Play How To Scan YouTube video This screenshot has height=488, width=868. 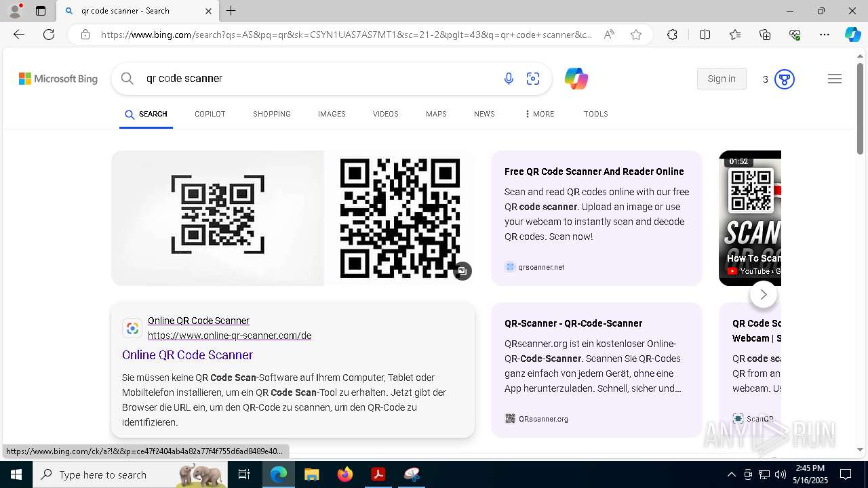(750, 218)
